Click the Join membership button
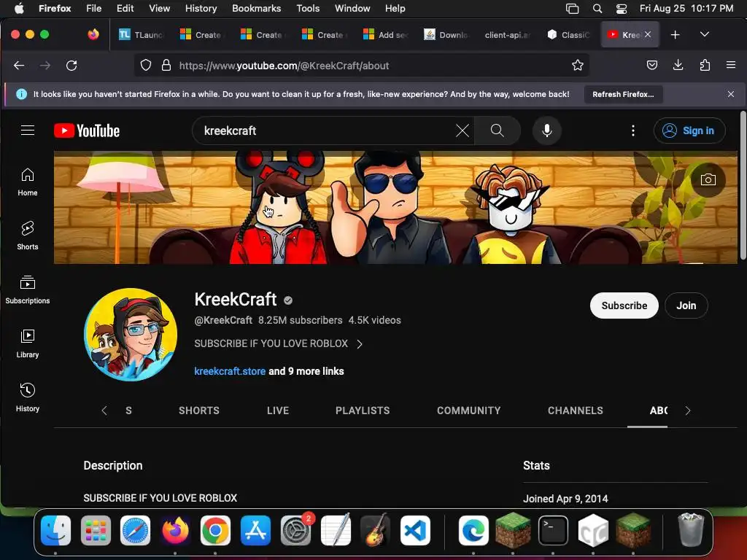The height and width of the screenshot is (560, 747). [x=686, y=306]
